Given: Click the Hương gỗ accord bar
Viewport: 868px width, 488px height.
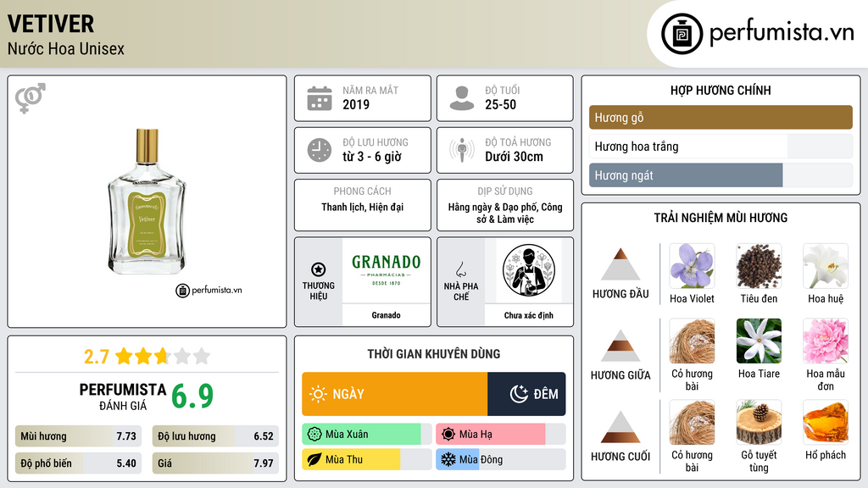Looking at the screenshot, I should tap(721, 117).
